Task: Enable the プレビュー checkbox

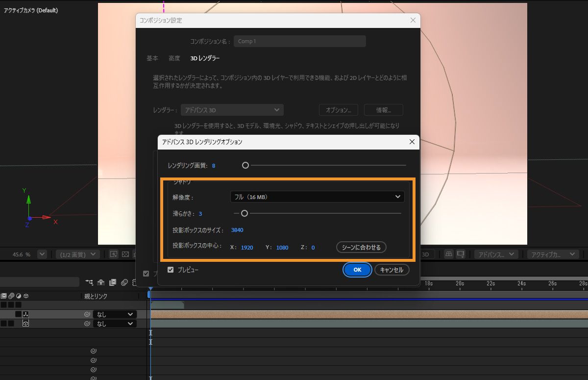Action: [171, 270]
